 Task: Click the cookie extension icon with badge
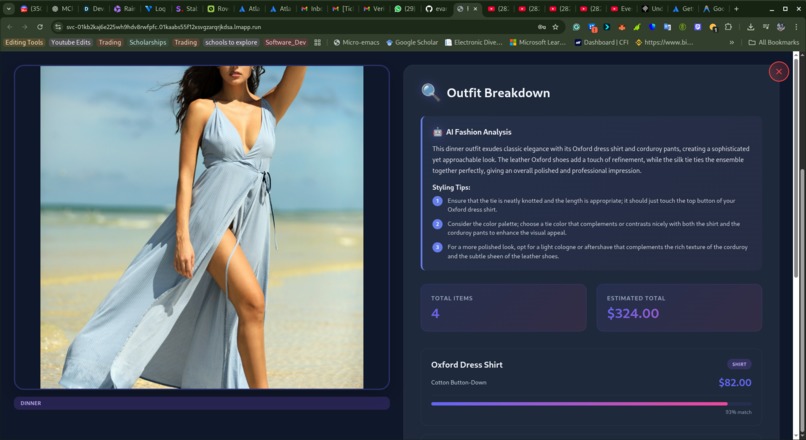point(713,27)
